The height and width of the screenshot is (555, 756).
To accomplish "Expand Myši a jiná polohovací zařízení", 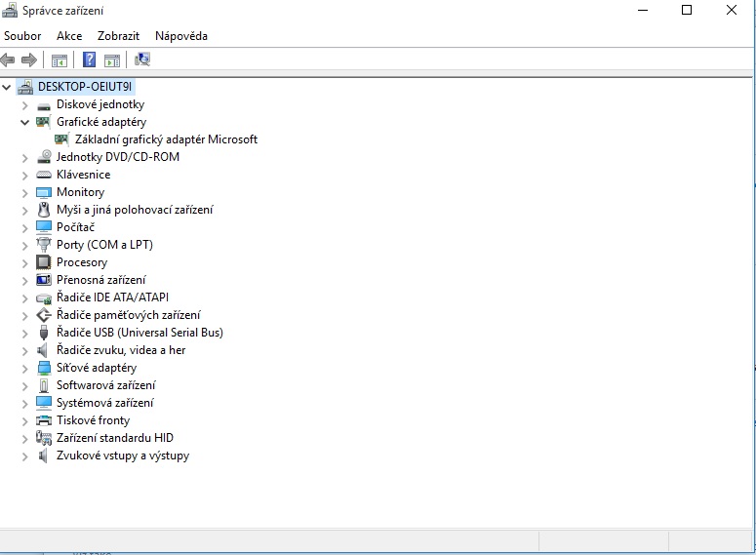I will click(x=25, y=211).
